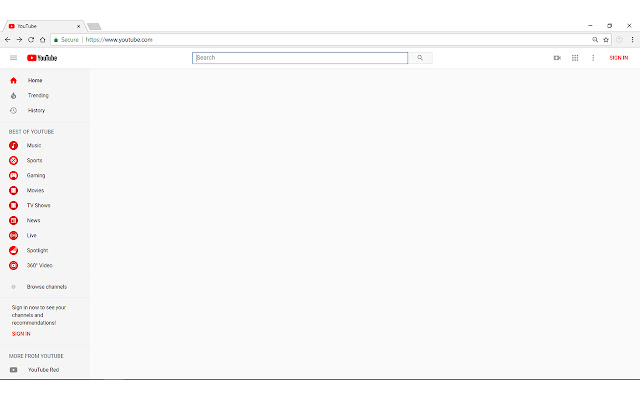Screen dimensions: 640x400
Task: Select the Trending flame icon
Action: pos(13,96)
